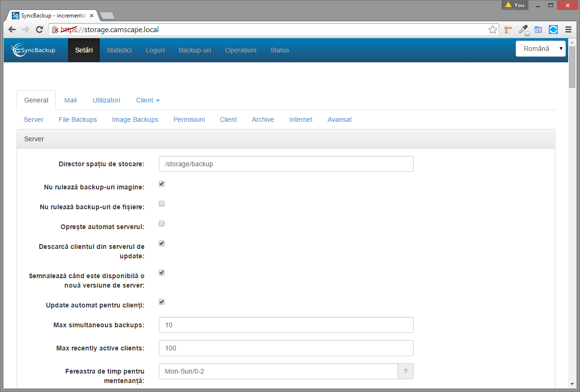Image resolution: width=580 pixels, height=392 pixels.
Task: Click the browser back arrow
Action: [12, 30]
